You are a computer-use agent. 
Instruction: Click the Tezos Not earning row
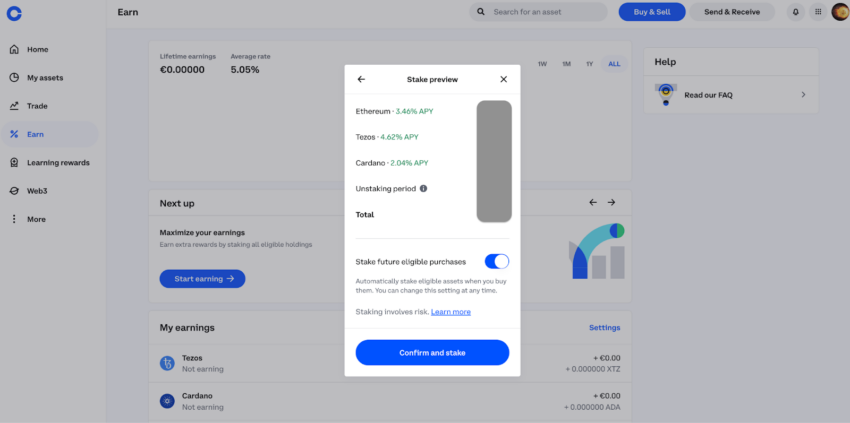[390, 363]
